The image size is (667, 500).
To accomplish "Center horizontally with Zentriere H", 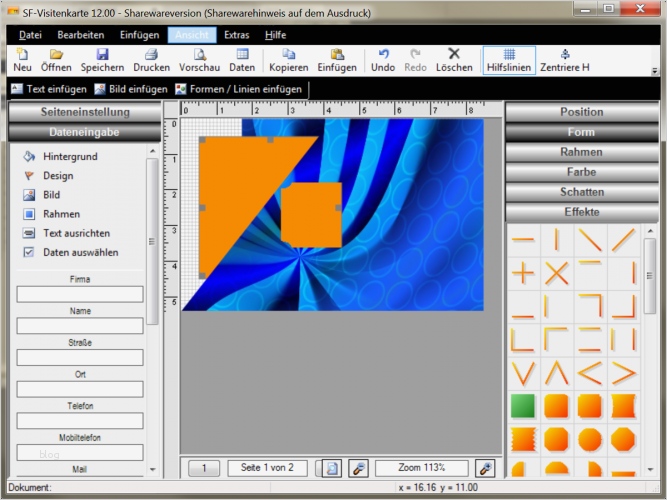I will 565,60.
